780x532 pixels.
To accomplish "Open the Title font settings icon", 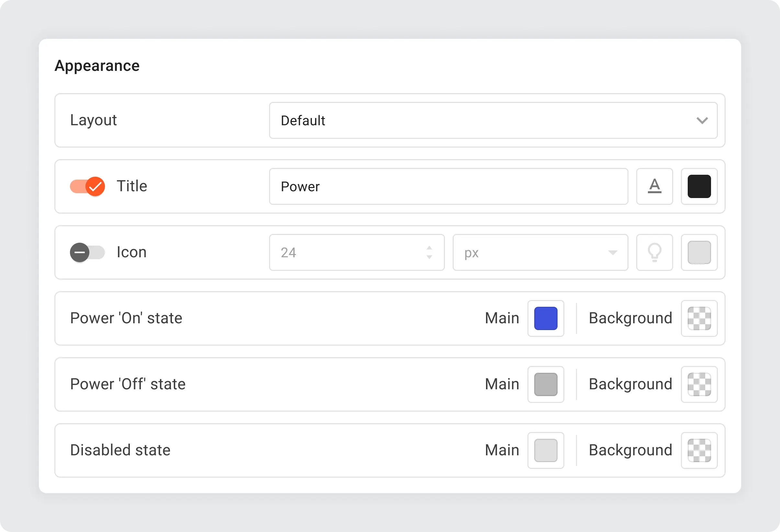I will (x=654, y=186).
